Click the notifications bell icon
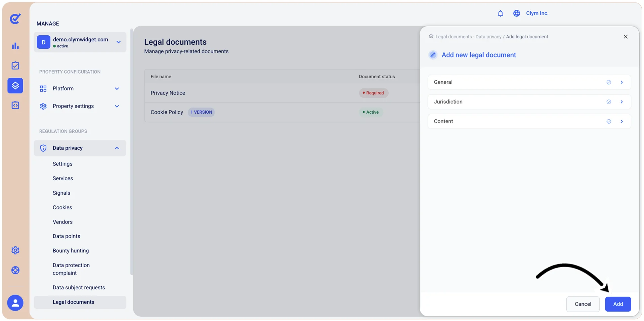 [x=500, y=13]
